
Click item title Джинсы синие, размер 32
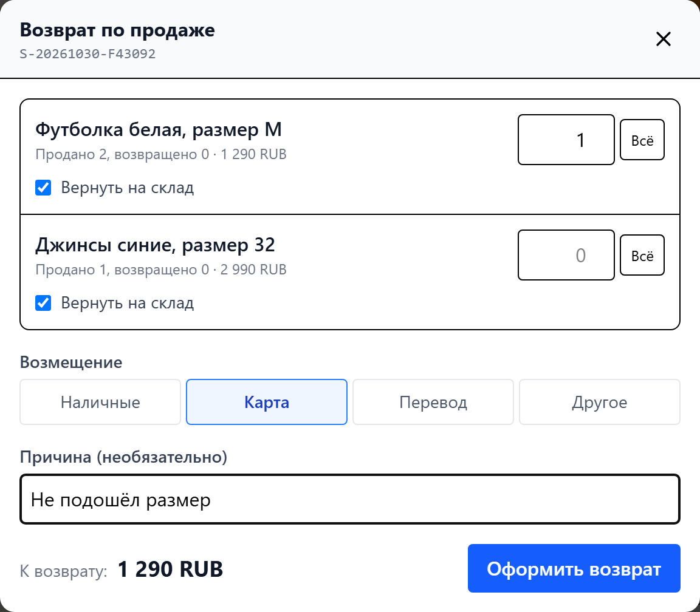tap(155, 245)
